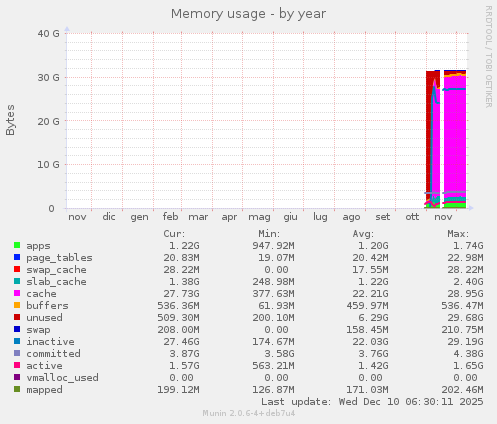
Task: Click the dark red unused legend swatch
Action: [x=17, y=317]
